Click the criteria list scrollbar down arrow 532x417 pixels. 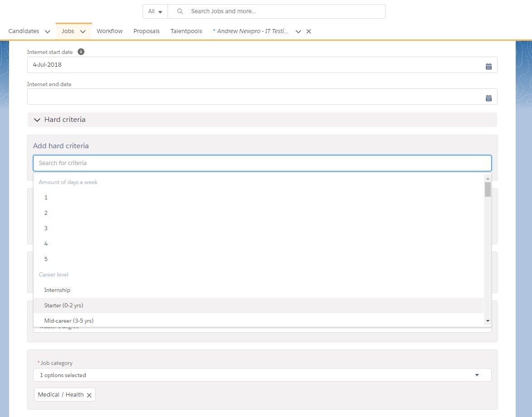tap(488, 321)
